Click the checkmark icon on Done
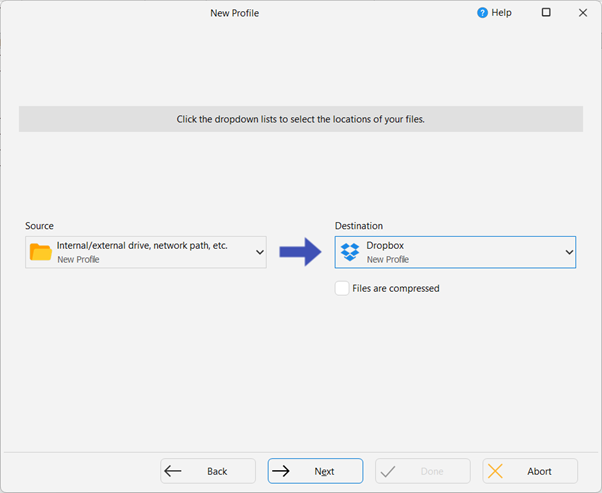602x493 pixels. point(388,471)
